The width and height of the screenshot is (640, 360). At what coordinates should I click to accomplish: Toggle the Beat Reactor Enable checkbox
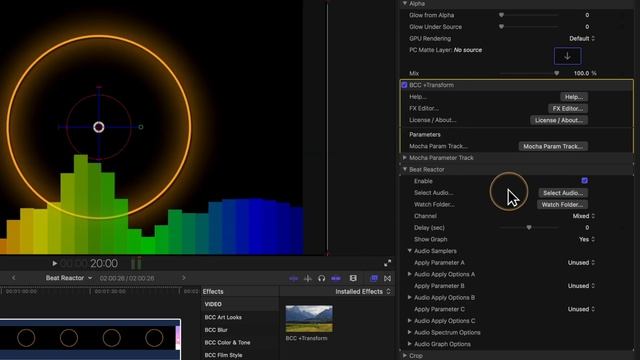point(584,180)
